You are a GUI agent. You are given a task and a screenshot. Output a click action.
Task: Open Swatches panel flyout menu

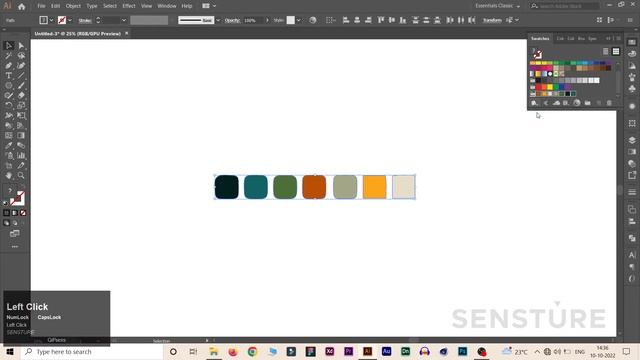tap(618, 38)
